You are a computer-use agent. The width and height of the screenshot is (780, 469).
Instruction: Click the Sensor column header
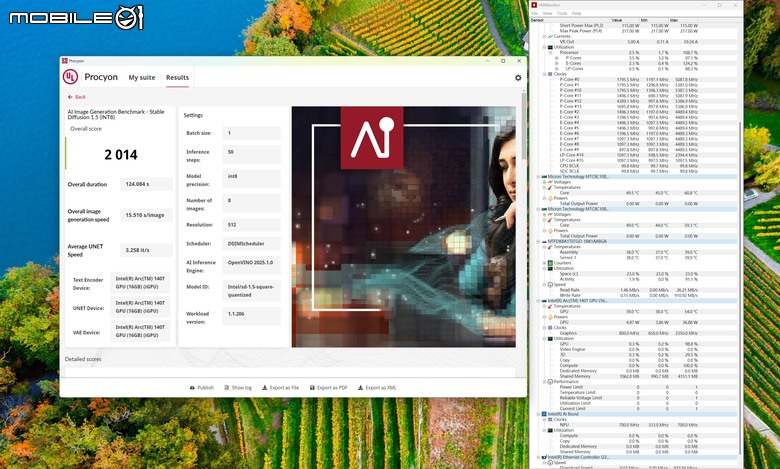pyautogui.click(x=570, y=20)
